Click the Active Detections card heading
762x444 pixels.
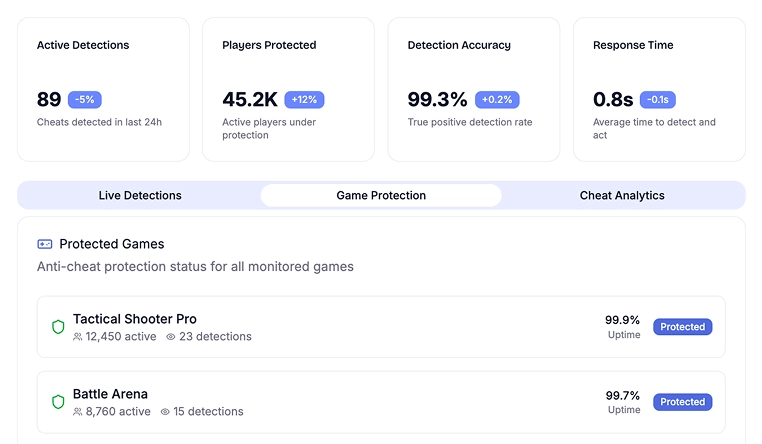pyautogui.click(x=83, y=45)
